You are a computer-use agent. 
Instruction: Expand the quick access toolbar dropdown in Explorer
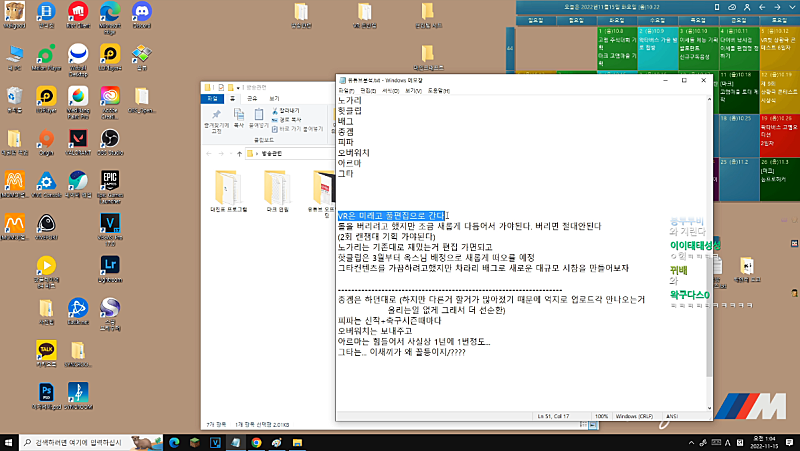point(238,88)
